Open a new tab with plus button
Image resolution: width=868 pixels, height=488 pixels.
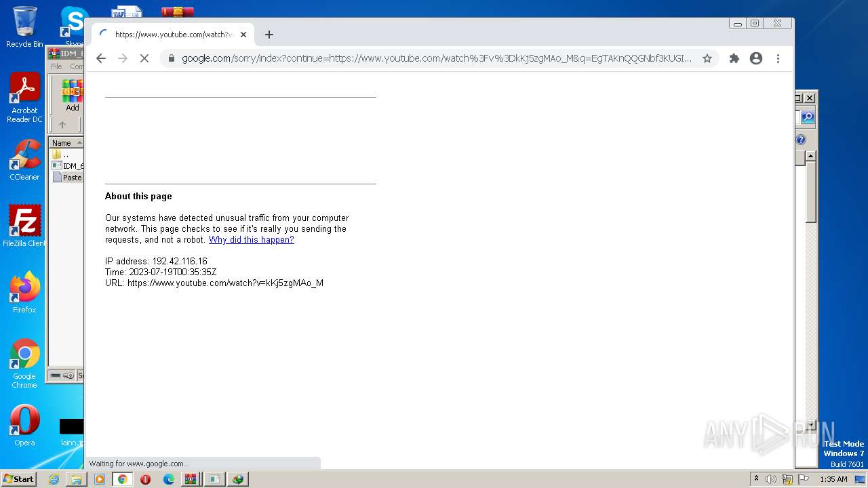coord(269,35)
